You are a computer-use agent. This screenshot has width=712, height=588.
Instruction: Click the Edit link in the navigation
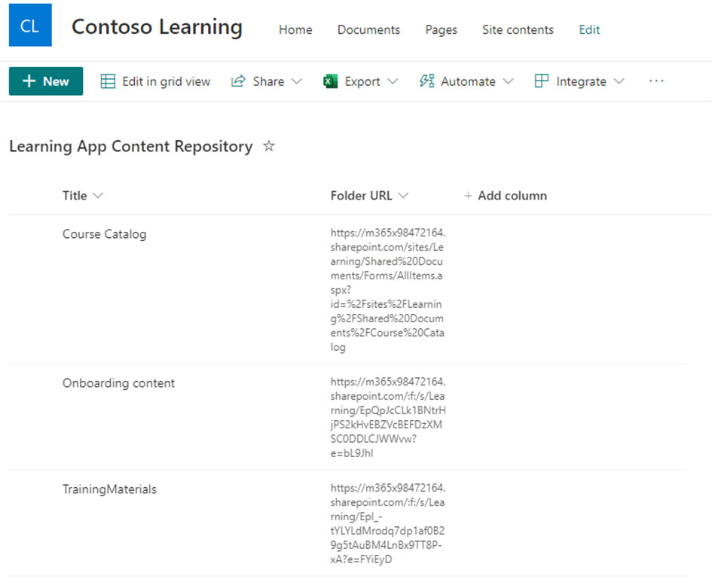589,30
